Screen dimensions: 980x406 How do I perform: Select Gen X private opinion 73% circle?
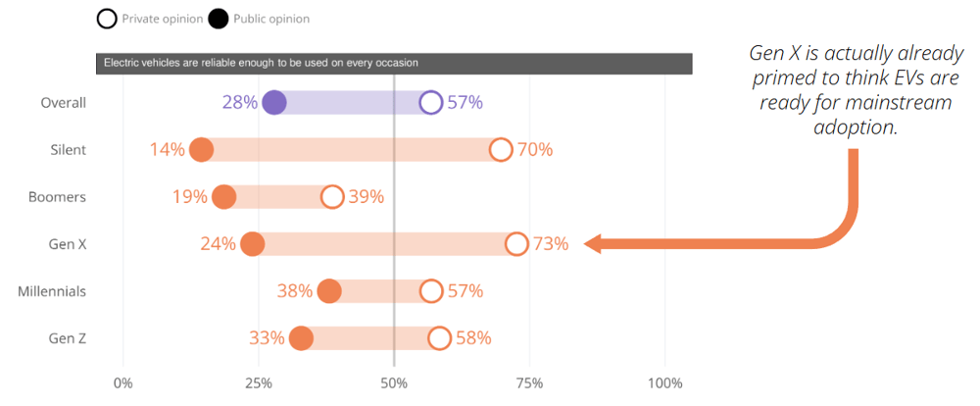[516, 244]
